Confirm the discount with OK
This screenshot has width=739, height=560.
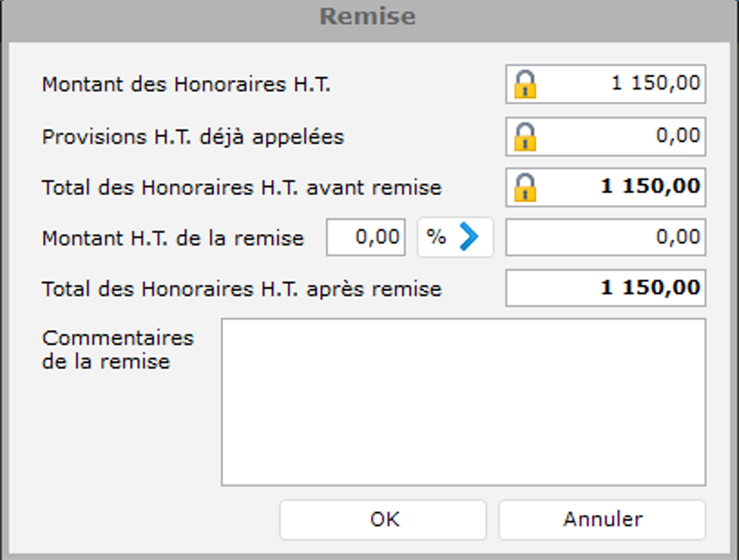pyautogui.click(x=383, y=519)
